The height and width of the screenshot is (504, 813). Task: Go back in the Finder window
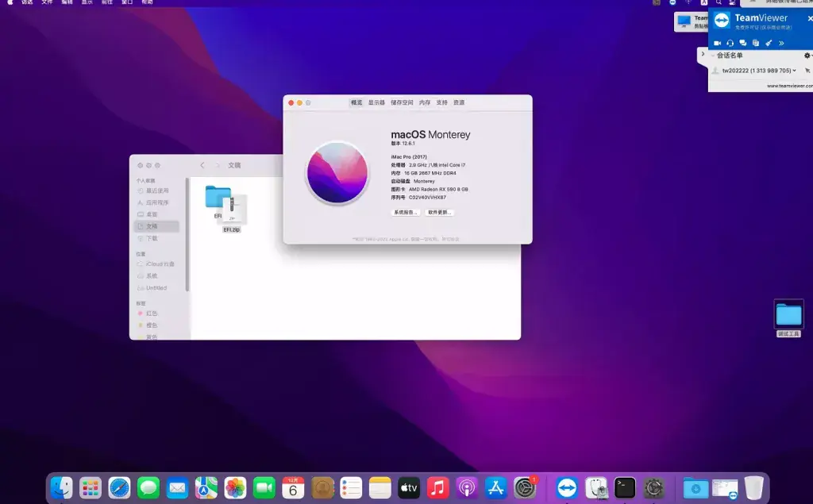point(202,165)
